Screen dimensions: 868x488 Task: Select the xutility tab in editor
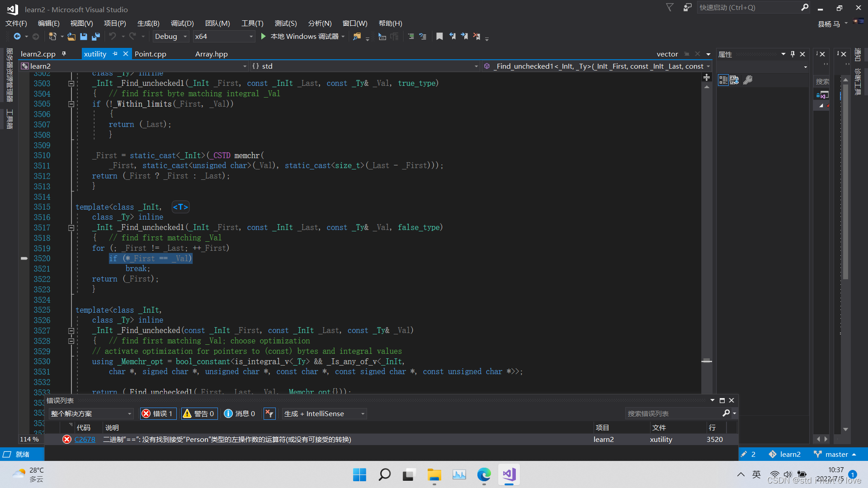pyautogui.click(x=95, y=54)
